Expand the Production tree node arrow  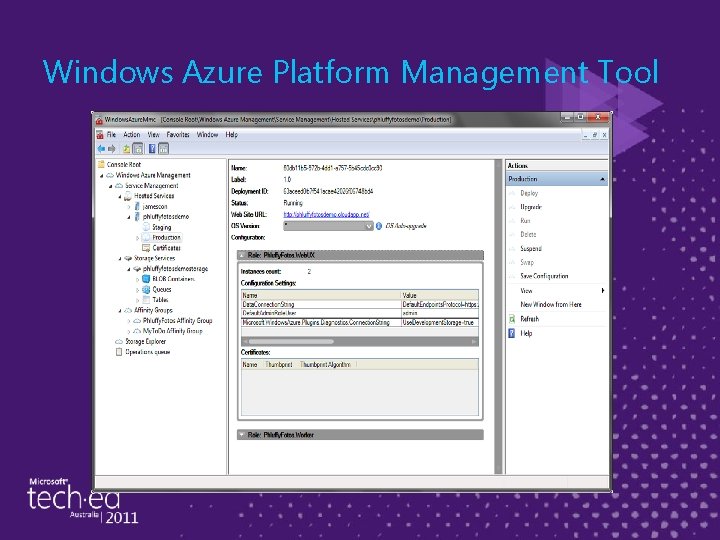click(x=137, y=238)
